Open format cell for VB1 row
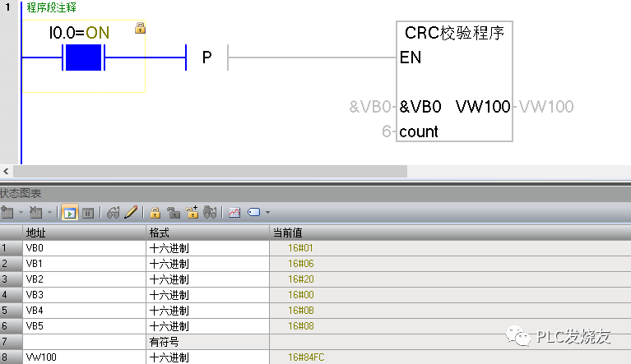Image resolution: width=631 pixels, height=364 pixels. 207,264
